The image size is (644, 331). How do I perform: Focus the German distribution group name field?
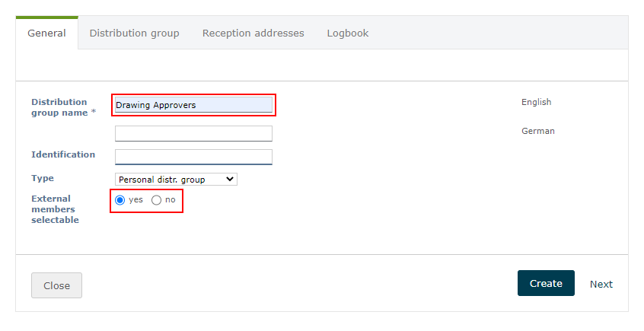coord(193,134)
